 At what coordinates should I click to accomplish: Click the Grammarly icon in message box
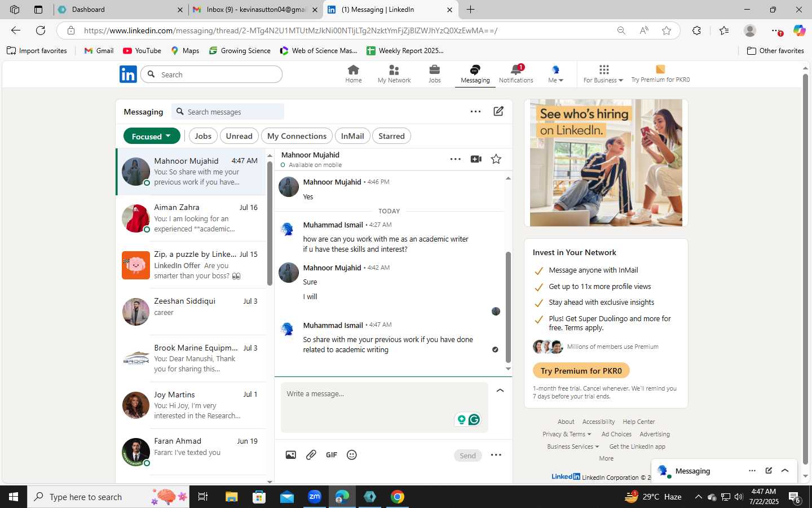tap(474, 419)
